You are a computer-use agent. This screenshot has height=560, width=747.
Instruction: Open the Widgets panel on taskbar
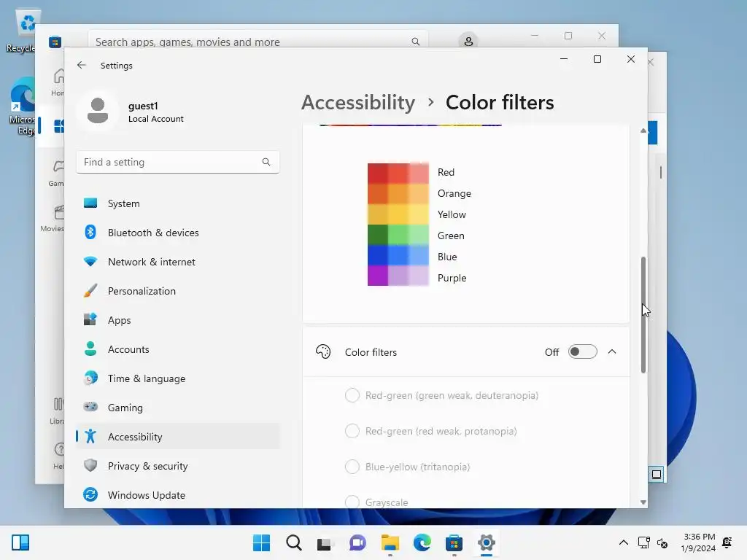click(20, 542)
